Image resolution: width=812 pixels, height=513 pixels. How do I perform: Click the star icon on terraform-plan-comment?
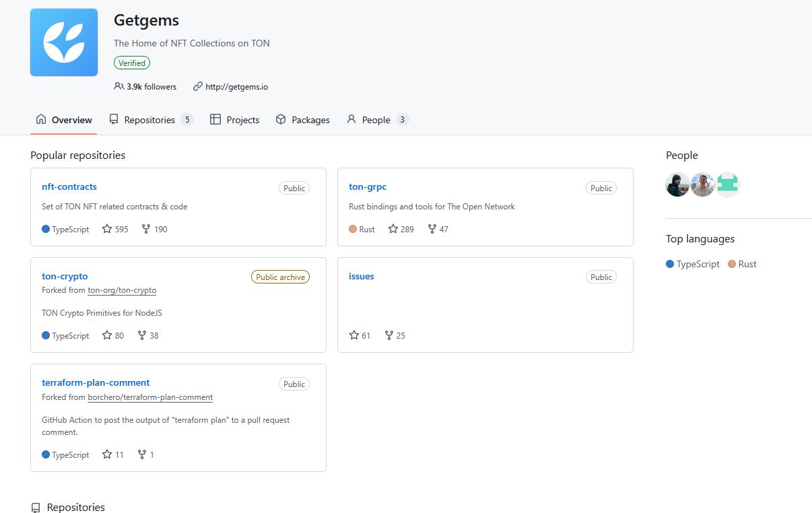107,454
